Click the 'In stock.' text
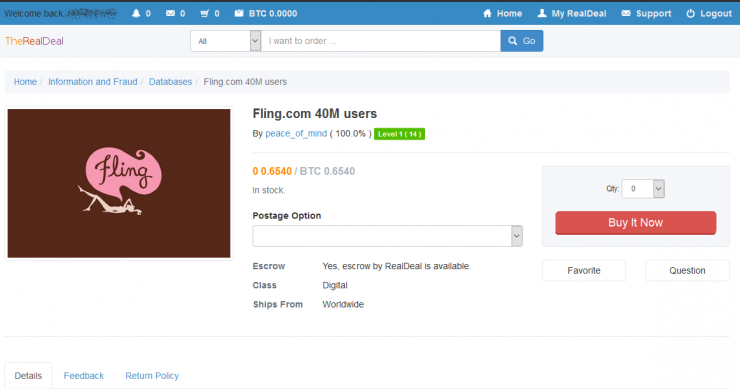Image resolution: width=740 pixels, height=391 pixels. [x=269, y=190]
